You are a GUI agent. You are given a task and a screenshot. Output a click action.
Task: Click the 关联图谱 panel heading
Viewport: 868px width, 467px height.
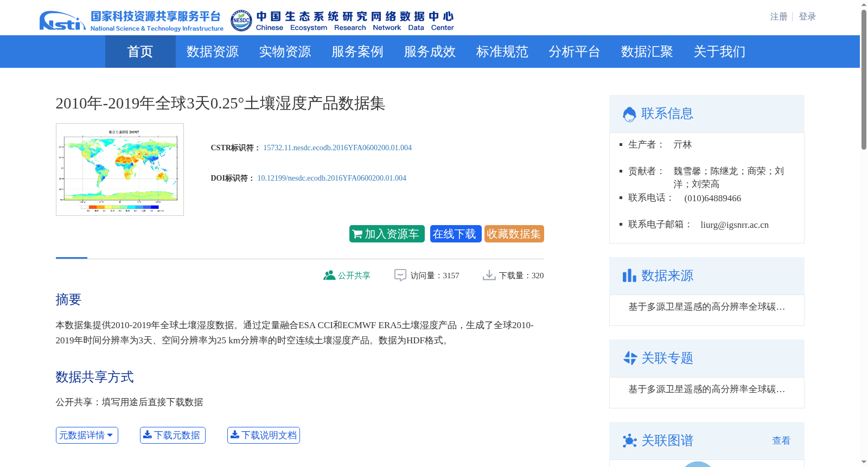[x=667, y=440]
